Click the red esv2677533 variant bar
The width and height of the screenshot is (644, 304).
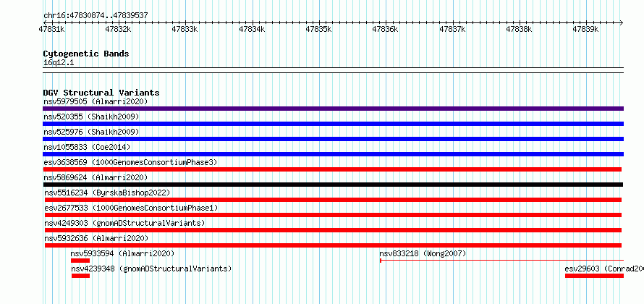[333, 215]
